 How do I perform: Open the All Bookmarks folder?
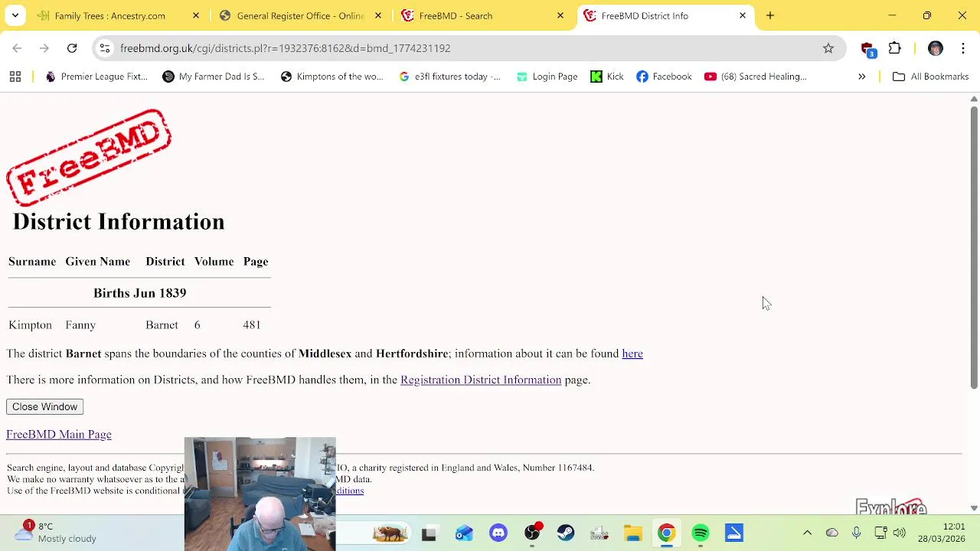931,77
